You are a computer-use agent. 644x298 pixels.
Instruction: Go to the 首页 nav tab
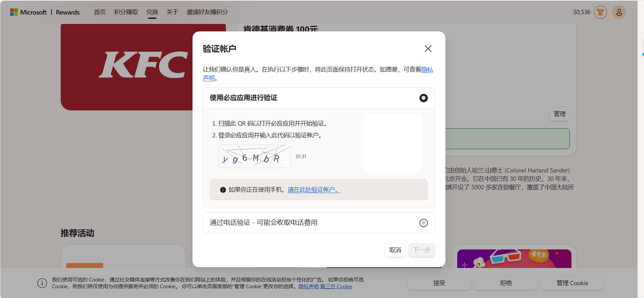coord(100,12)
